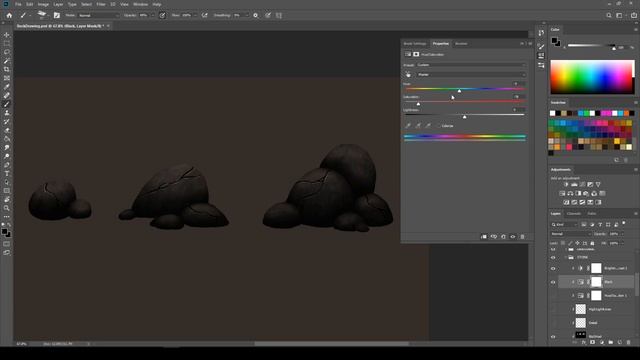Select the Zoom tool

(7, 208)
